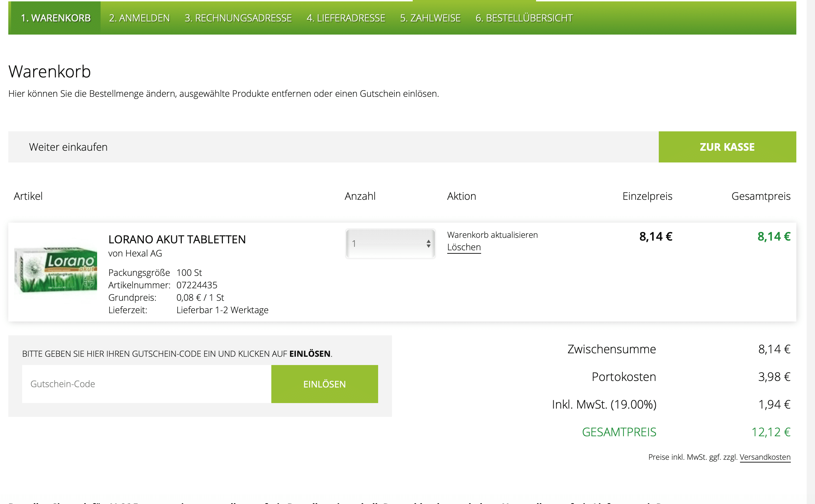Screen dimensions: 815x504
Task: Click Warenkorb aktualisieren to update cart
Action: point(492,235)
